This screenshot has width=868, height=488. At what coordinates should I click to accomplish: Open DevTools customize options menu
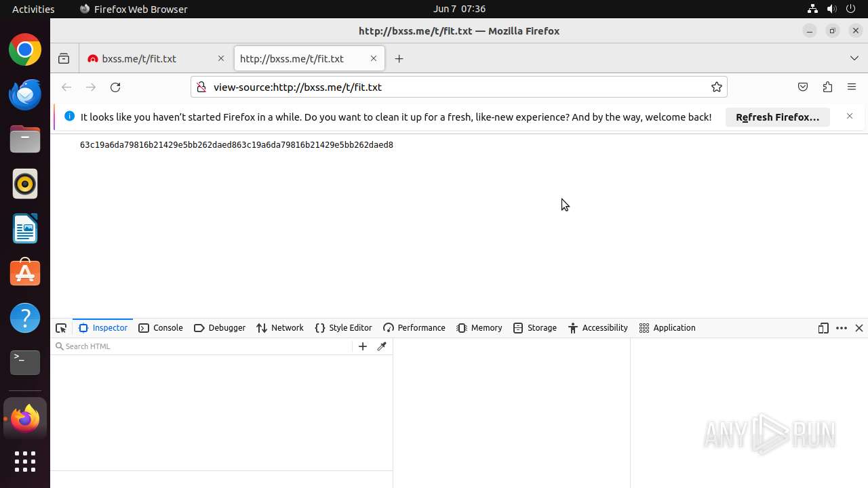click(842, 328)
